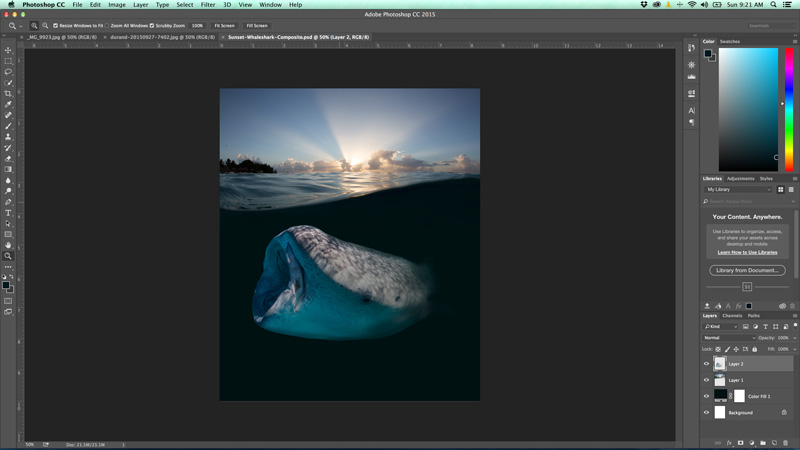Select the Brush tool

[8, 126]
